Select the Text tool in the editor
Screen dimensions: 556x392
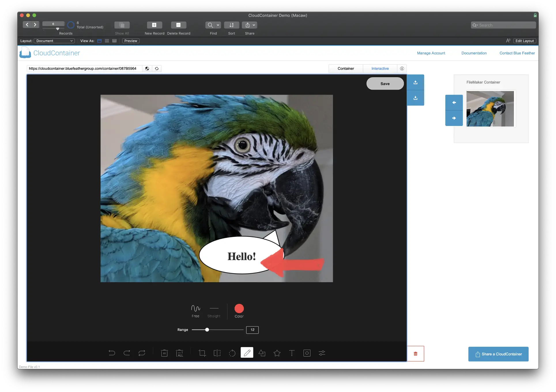[x=292, y=353]
